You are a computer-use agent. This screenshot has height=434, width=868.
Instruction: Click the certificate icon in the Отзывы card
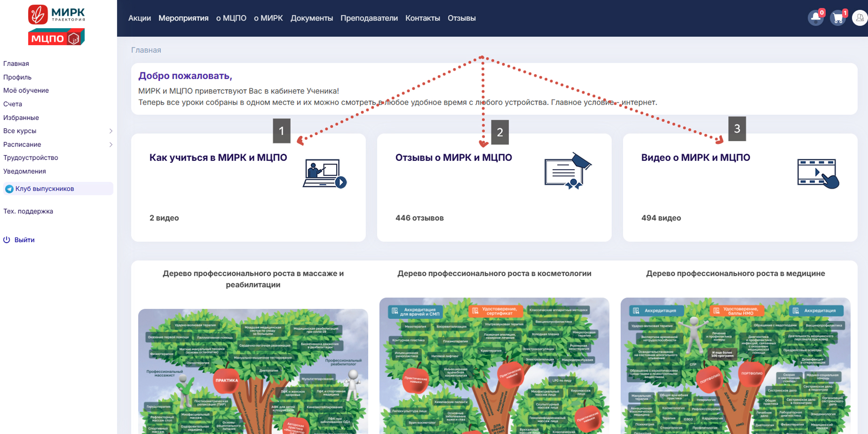568,171
